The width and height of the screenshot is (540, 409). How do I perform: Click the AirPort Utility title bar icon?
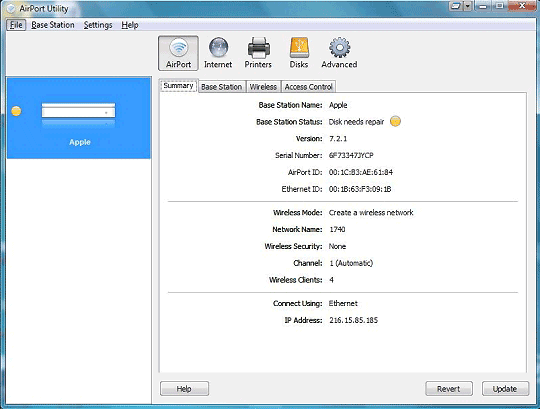coord(11,9)
